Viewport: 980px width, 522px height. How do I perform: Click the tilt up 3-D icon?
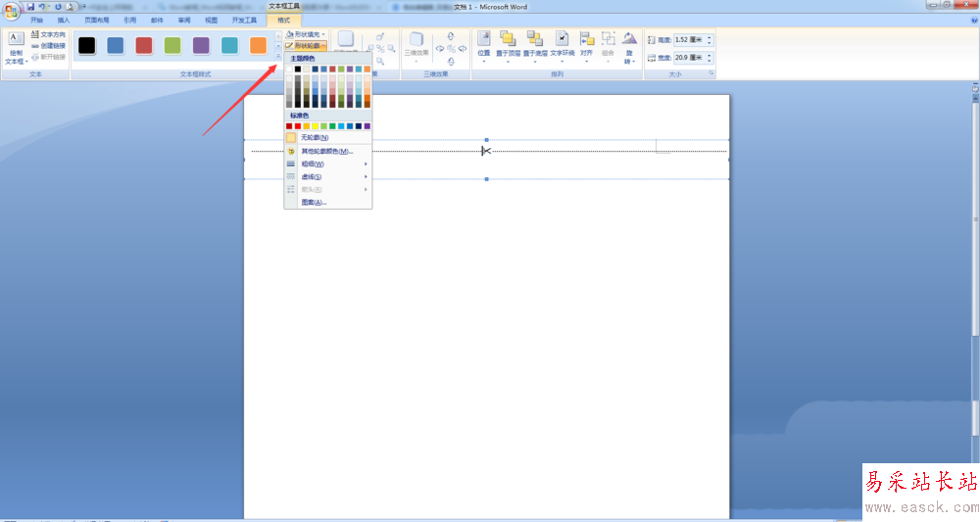click(451, 36)
